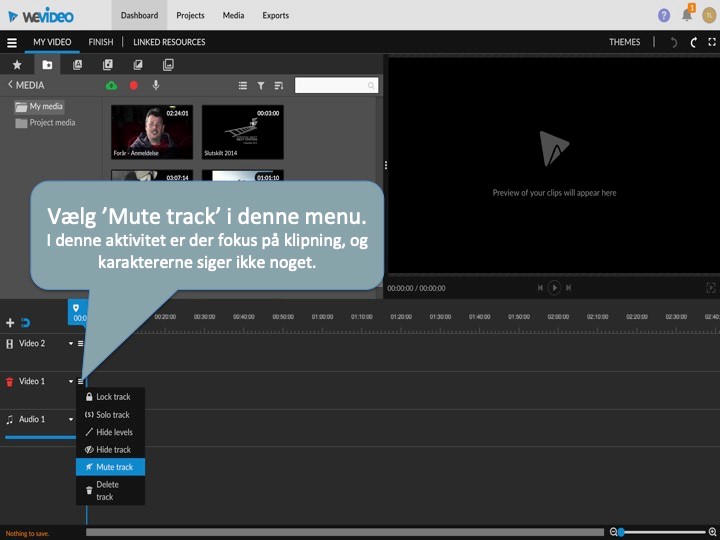Open the media sort options
The image size is (720, 540).
[x=279, y=85]
